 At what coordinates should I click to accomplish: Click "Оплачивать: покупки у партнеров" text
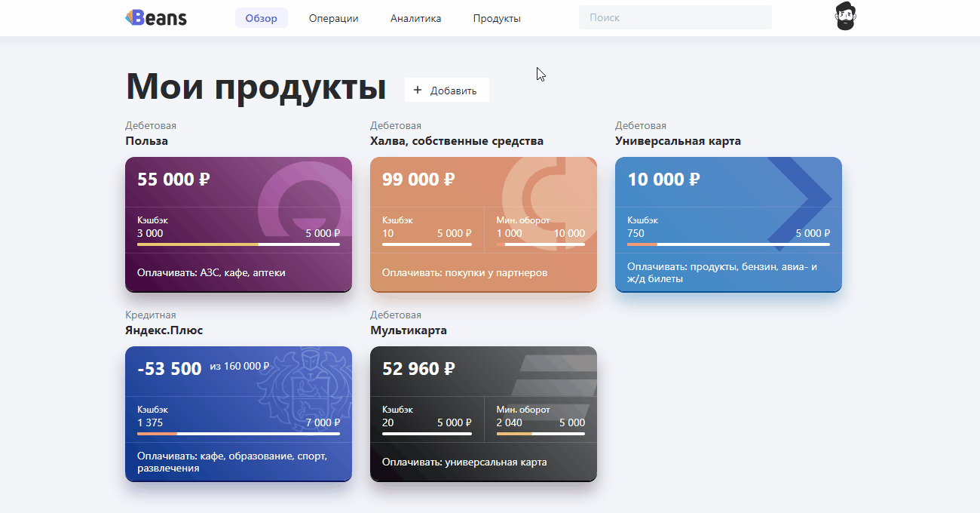coord(464,272)
